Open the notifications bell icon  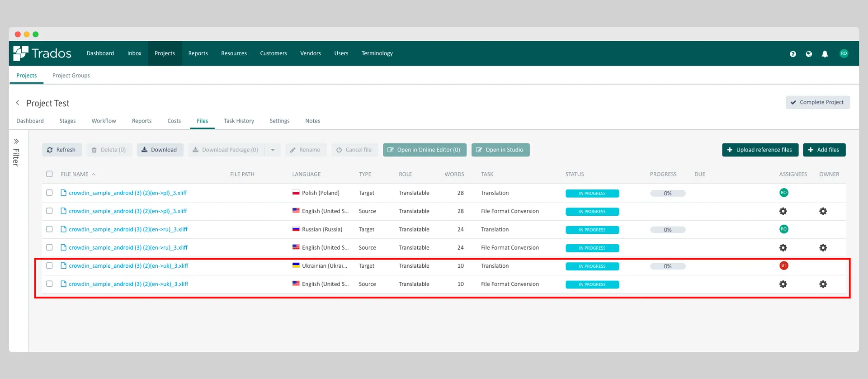[825, 54]
